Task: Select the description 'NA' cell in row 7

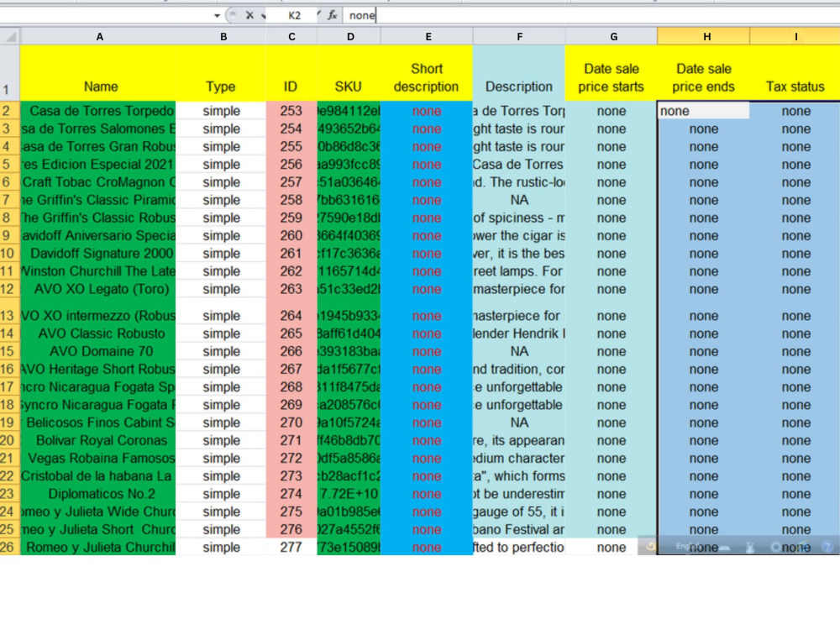Action: tap(519, 200)
